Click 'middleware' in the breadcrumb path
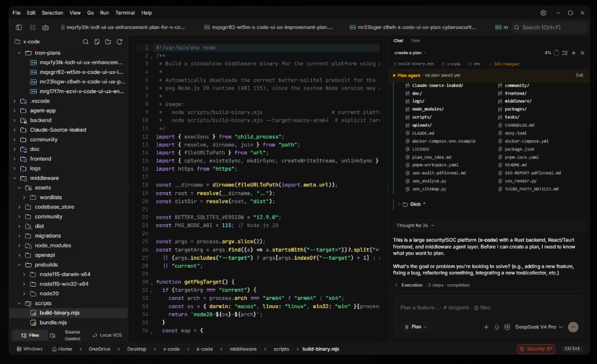Screen dimensions: 597x364 (243, 349)
